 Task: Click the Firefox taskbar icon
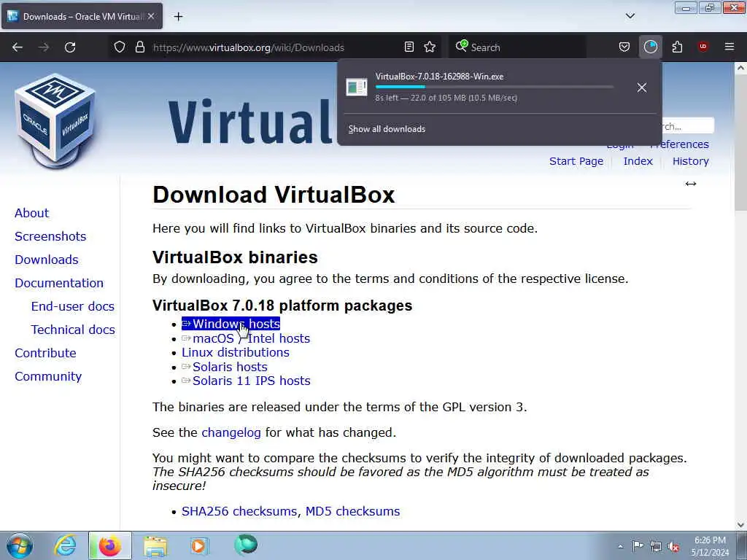pyautogui.click(x=109, y=545)
